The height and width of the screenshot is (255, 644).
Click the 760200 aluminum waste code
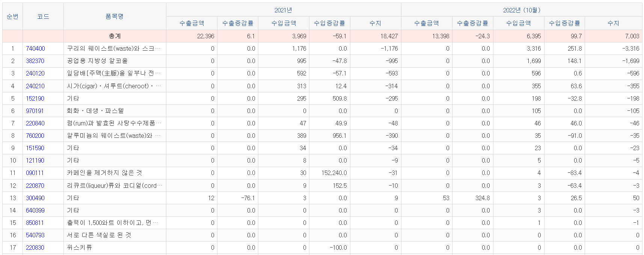click(35, 136)
